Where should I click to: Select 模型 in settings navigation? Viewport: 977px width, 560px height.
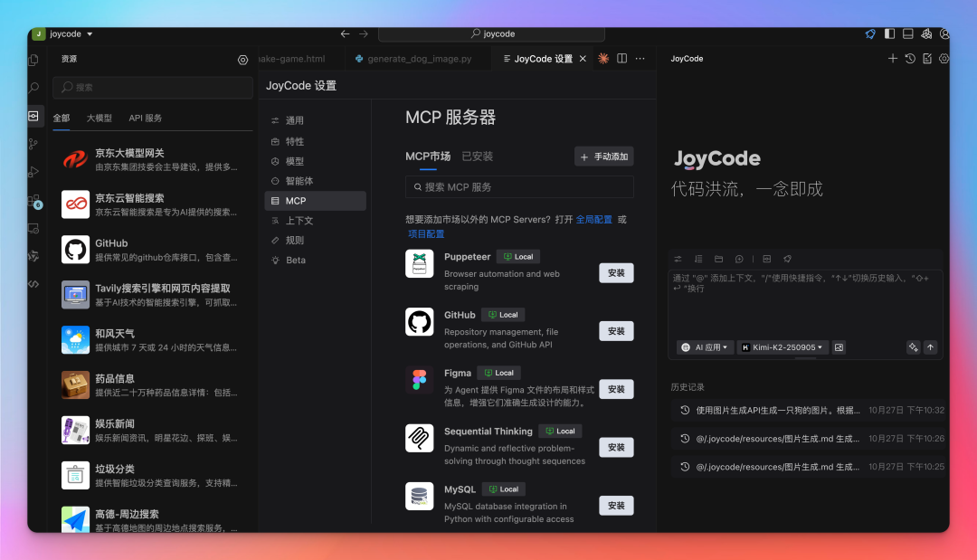pyautogui.click(x=316, y=161)
